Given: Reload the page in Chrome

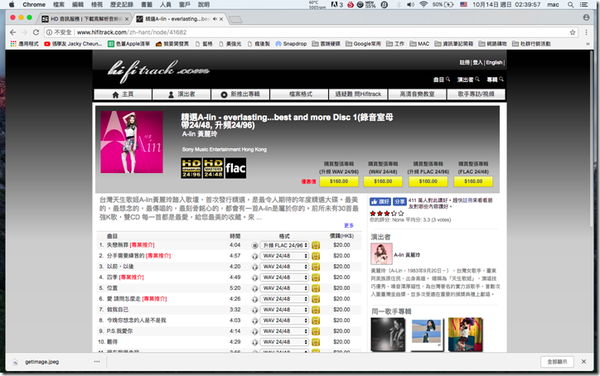Looking at the screenshot, I should pyautogui.click(x=36, y=33).
